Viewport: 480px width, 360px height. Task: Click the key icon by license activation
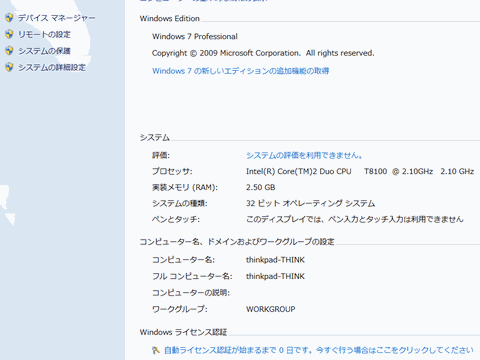tap(156, 350)
